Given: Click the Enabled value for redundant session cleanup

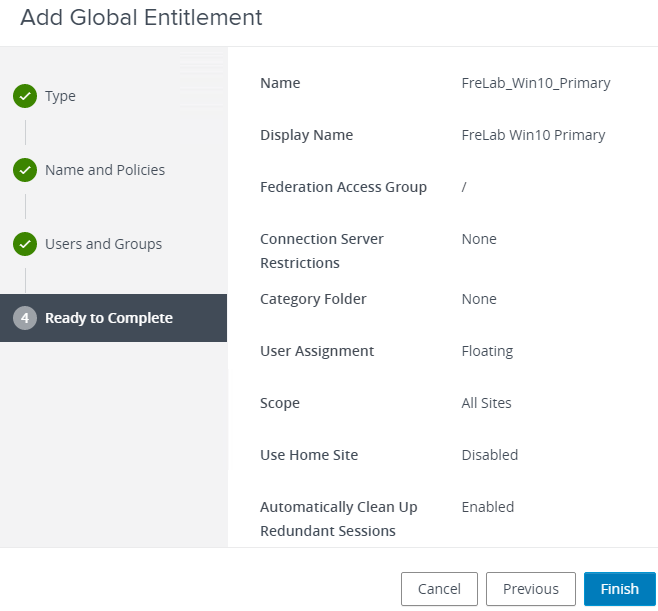Looking at the screenshot, I should [487, 507].
